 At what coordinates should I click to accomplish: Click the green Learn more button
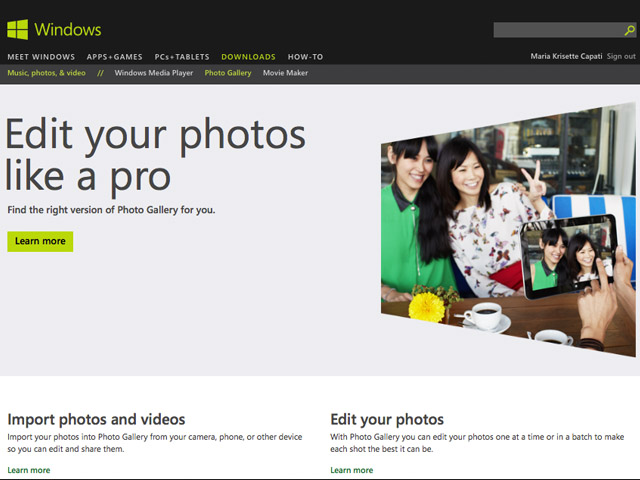click(x=40, y=241)
